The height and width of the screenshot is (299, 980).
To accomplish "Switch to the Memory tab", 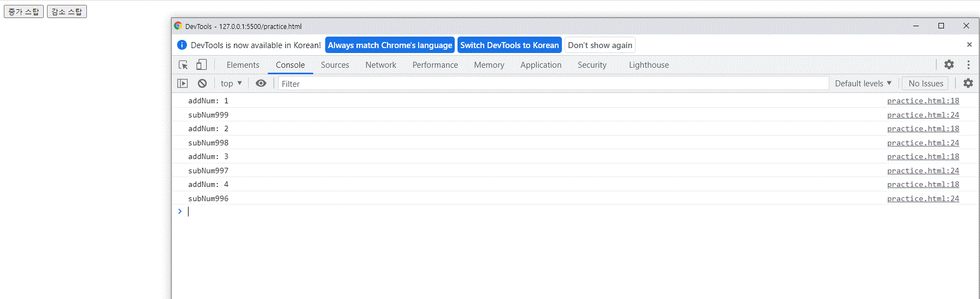I will coord(489,65).
